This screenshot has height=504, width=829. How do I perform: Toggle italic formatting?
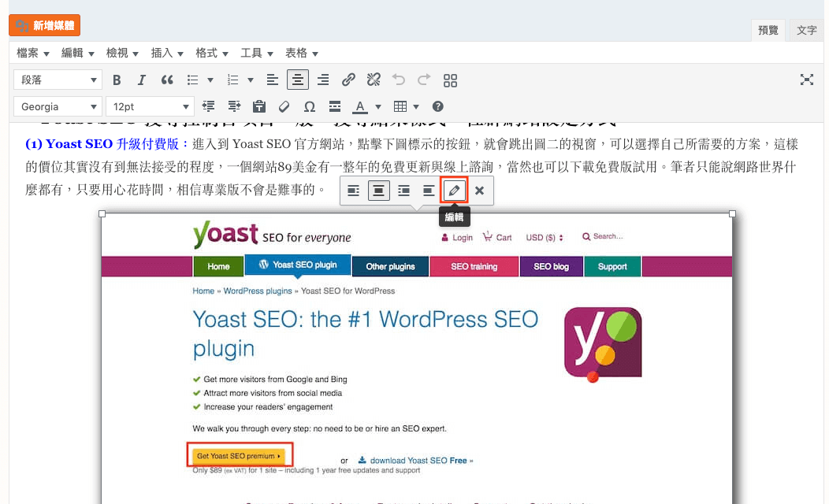pos(142,80)
